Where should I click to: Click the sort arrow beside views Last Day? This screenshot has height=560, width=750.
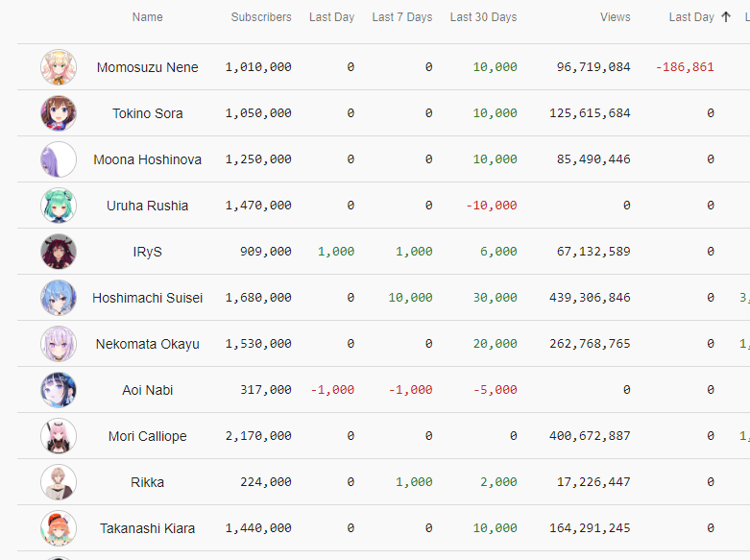[x=725, y=17]
